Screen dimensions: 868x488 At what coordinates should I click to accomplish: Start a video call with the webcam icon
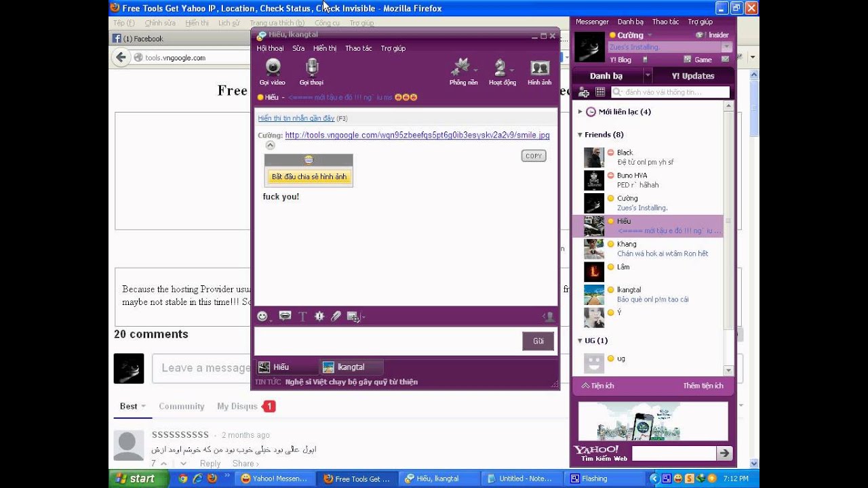(273, 67)
